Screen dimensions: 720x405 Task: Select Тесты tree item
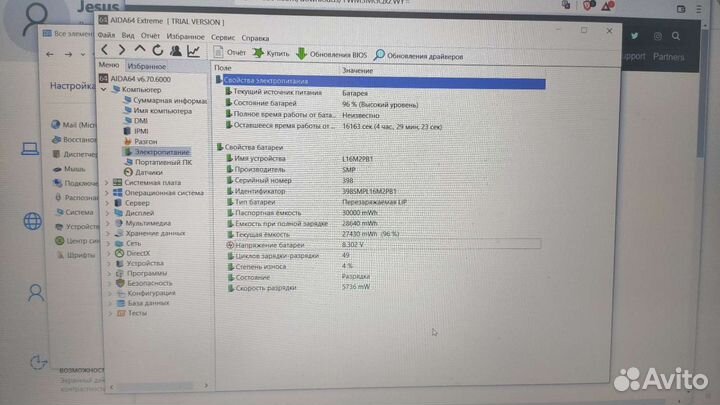point(132,313)
